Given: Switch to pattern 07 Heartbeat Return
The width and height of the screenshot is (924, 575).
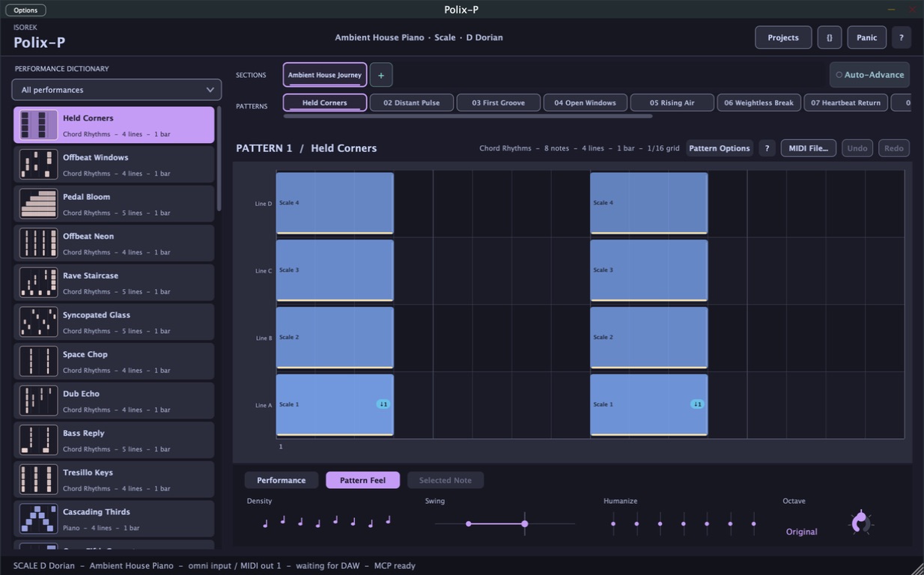Looking at the screenshot, I should click(x=846, y=103).
